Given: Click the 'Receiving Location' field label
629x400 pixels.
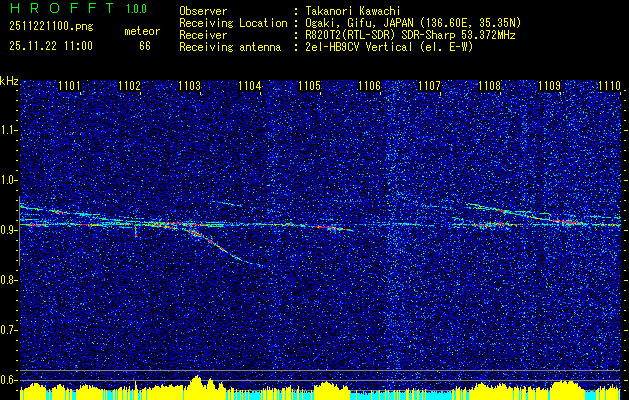Looking at the screenshot, I should click(233, 23).
